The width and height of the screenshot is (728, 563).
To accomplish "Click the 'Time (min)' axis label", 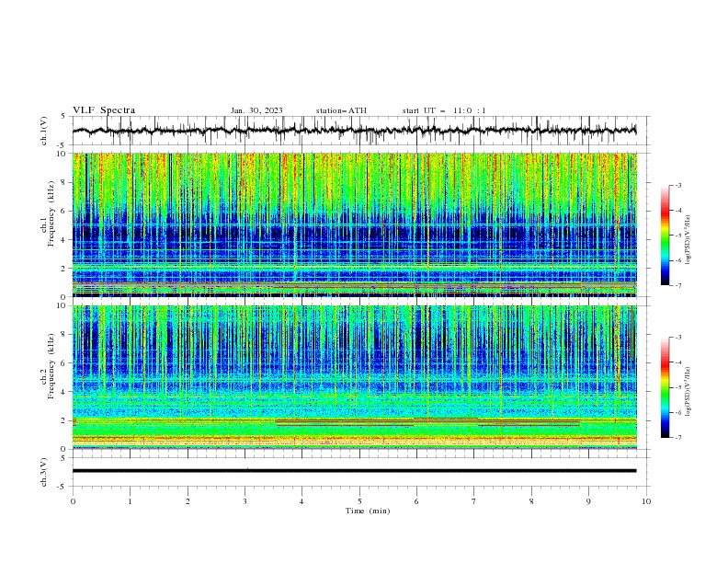I will [368, 511].
